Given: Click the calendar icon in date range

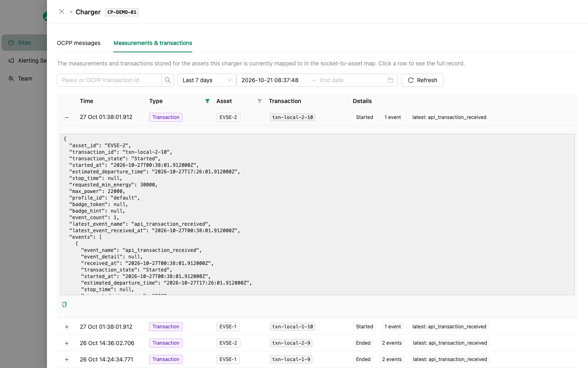Looking at the screenshot, I should (390, 80).
